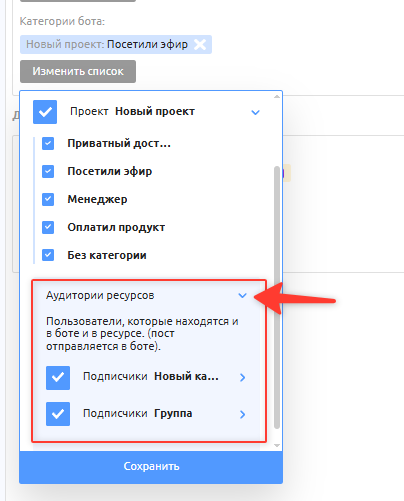Uncheck the Подписчики Группа checkbox
Viewport: 404px width, 501px height.
click(58, 414)
